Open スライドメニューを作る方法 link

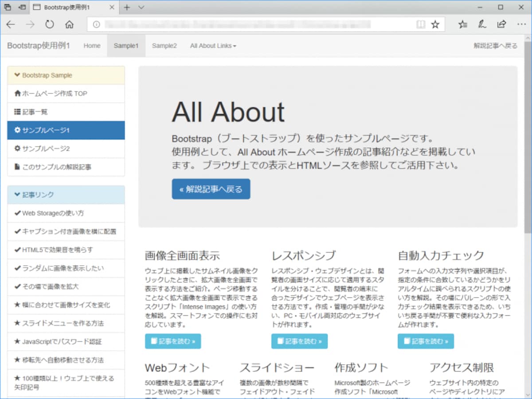click(66, 323)
